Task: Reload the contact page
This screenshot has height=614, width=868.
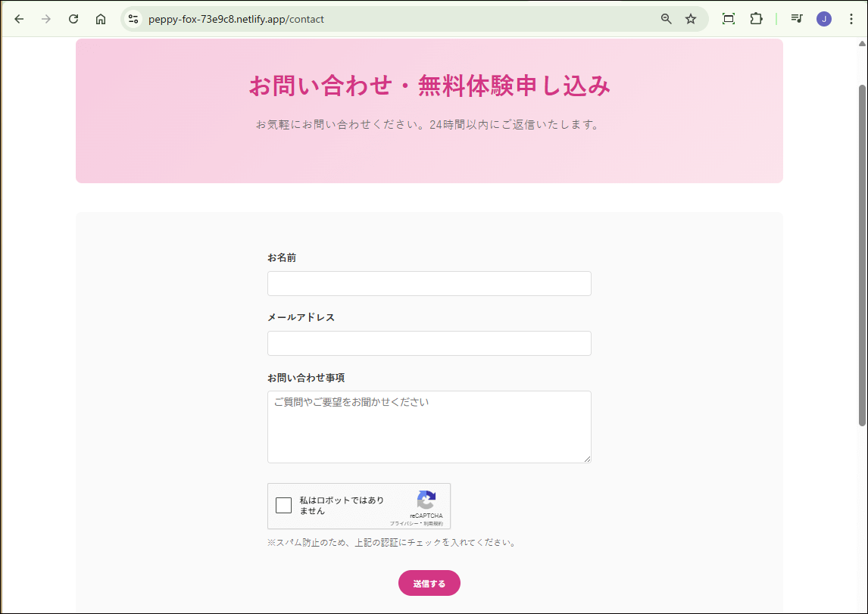Action: [73, 19]
